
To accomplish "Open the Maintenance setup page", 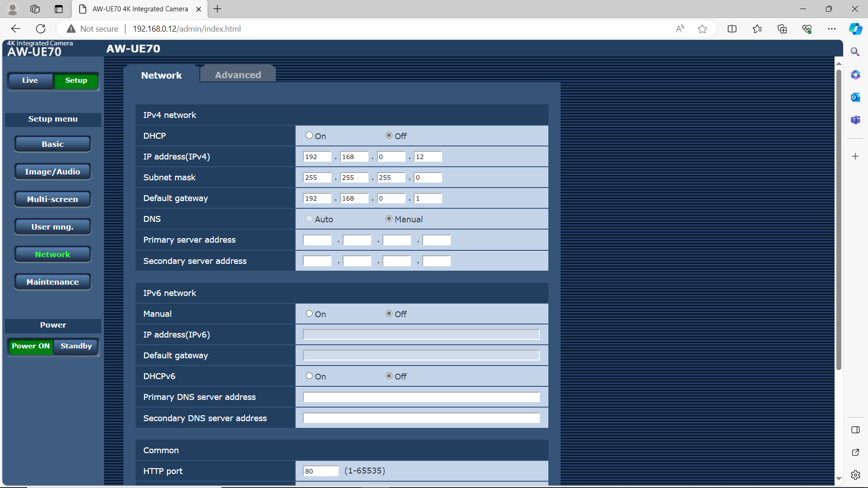I will point(52,282).
